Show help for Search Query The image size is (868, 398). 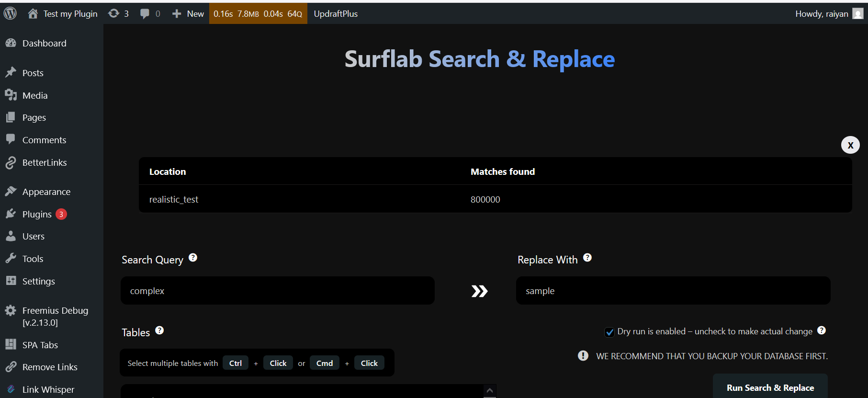click(x=193, y=258)
